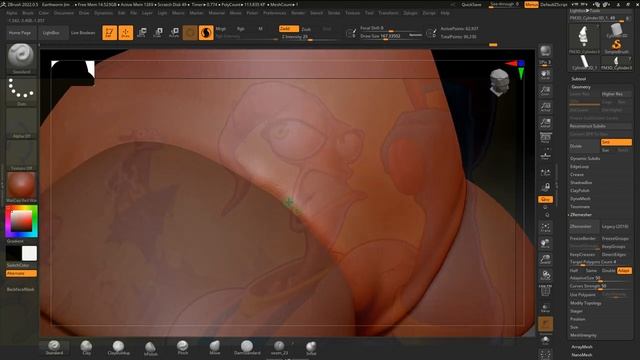Expand DynaMesh section
The image size is (640, 360).
pyautogui.click(x=580, y=198)
